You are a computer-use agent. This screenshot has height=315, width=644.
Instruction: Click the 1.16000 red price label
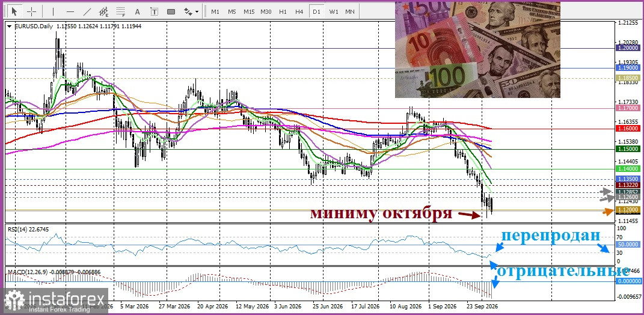(x=628, y=129)
